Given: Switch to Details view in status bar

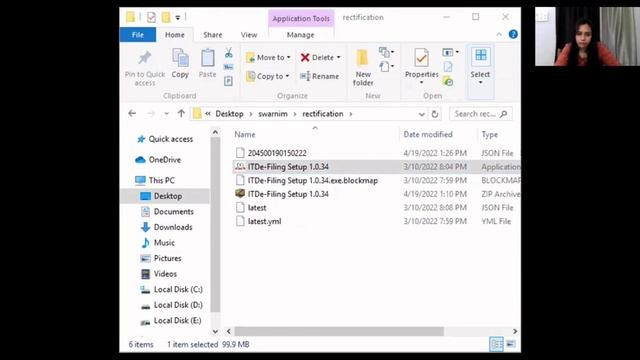Looking at the screenshot, I should coord(496,344).
